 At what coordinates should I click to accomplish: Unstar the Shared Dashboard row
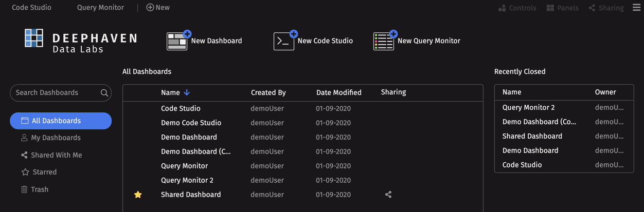pyautogui.click(x=138, y=195)
